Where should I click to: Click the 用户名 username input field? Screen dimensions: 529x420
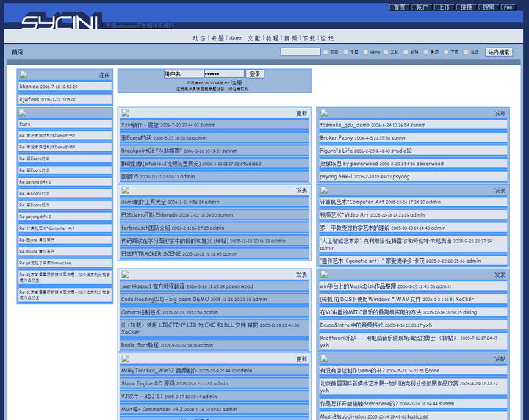(182, 74)
